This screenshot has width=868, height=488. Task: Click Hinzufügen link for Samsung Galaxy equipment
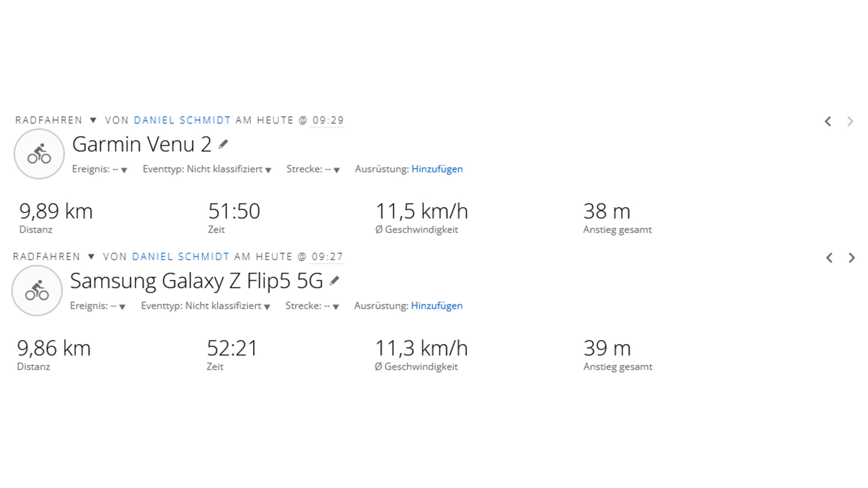pos(436,306)
